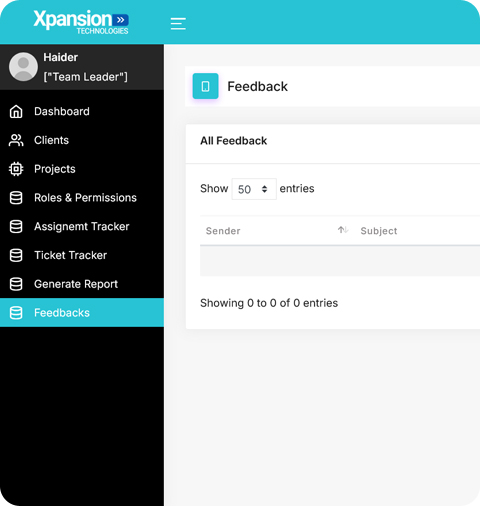The image size is (480, 506).
Task: Click the Clients people icon
Action: 16,140
